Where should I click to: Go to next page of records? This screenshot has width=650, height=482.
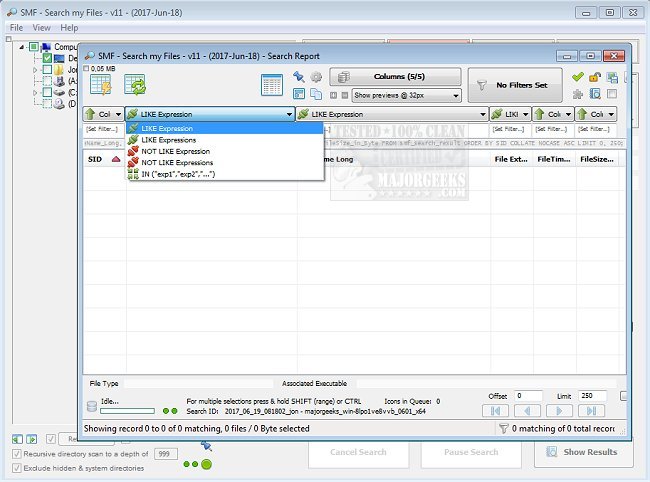click(559, 411)
